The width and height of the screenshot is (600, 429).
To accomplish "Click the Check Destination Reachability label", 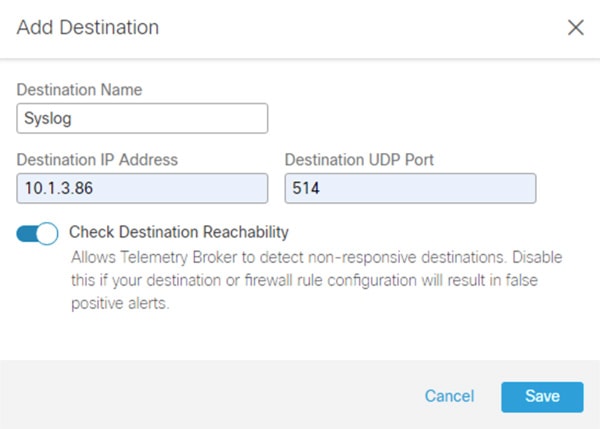I will (x=179, y=232).
